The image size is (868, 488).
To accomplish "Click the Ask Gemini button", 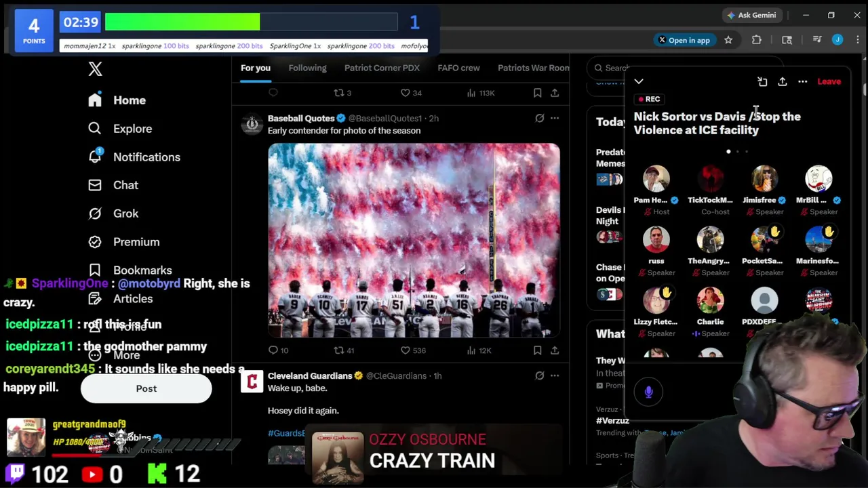I will (x=751, y=15).
